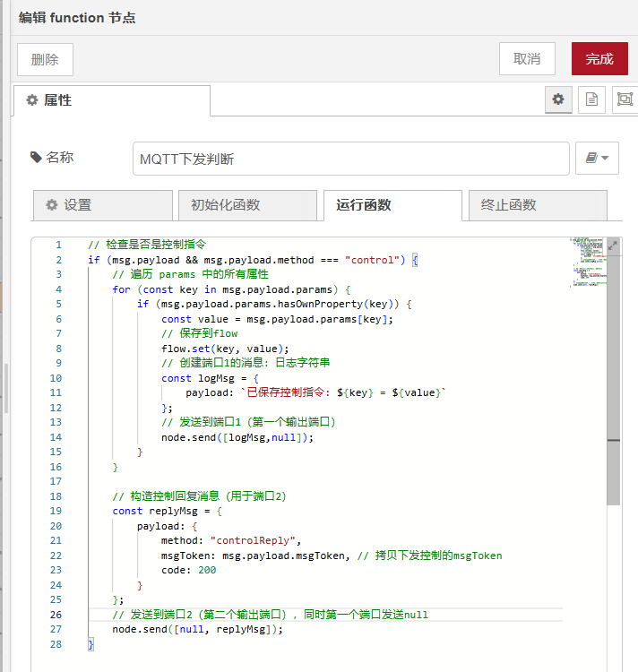The width and height of the screenshot is (638, 672).
Task: Click the code editor vertical scrollbar
Action: [613, 376]
